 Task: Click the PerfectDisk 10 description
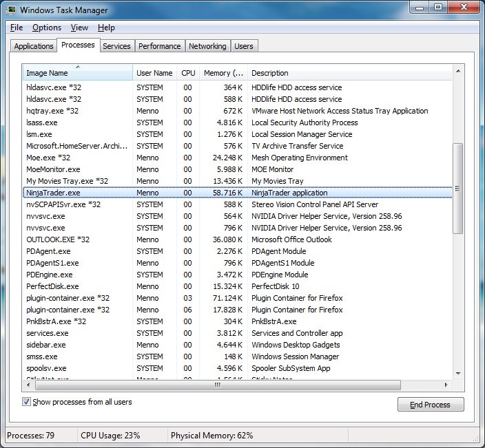(276, 286)
